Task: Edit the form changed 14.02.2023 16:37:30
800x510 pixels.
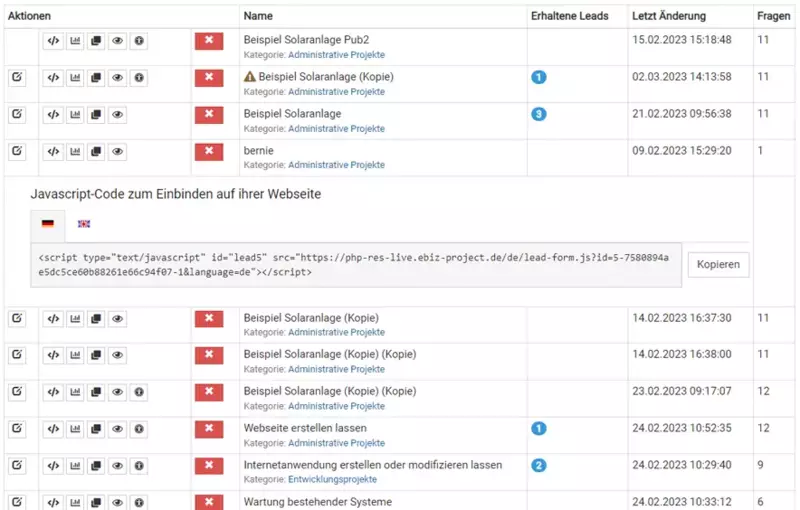Action: tap(17, 319)
